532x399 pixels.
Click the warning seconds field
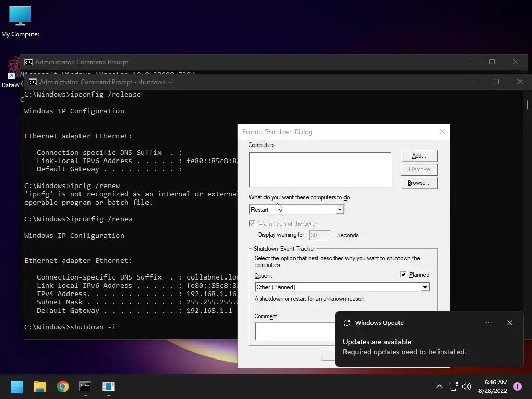click(320, 235)
